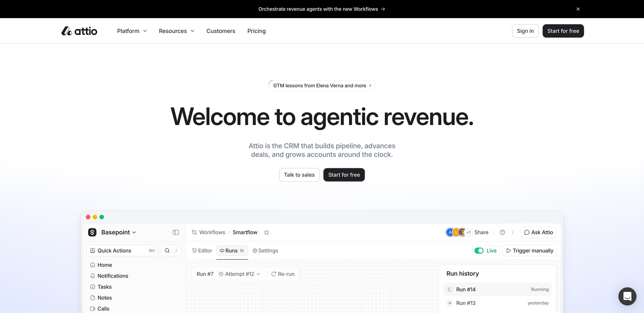Click the Basepoint workspace logo

click(92, 232)
